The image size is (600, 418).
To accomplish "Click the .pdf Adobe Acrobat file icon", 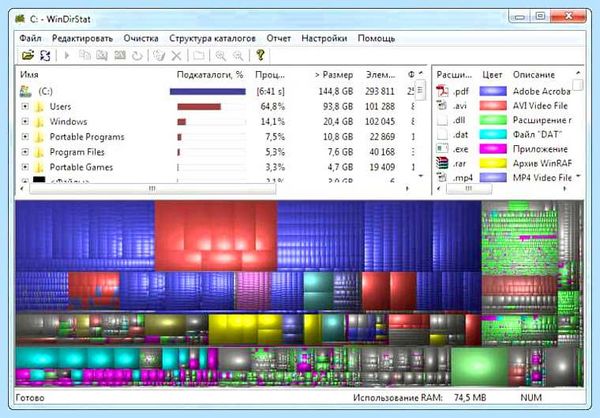I will pos(442,91).
